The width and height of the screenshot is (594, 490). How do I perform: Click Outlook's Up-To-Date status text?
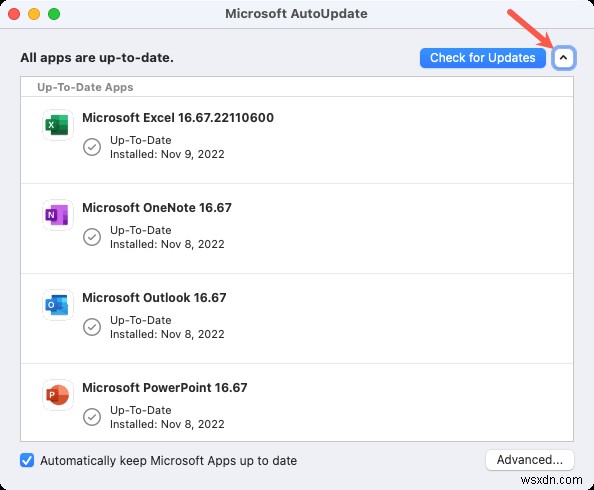pyautogui.click(x=141, y=320)
